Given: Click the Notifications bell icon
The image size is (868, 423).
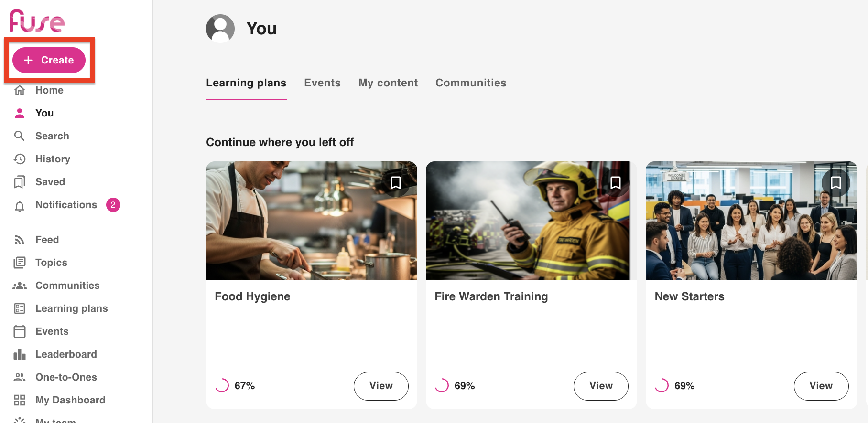Looking at the screenshot, I should tap(20, 206).
